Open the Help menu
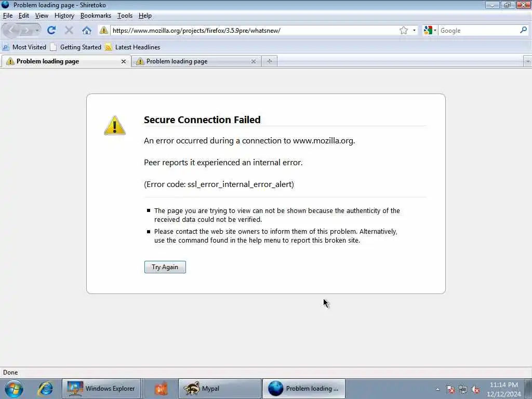The width and height of the screenshot is (532, 399). 145,16
